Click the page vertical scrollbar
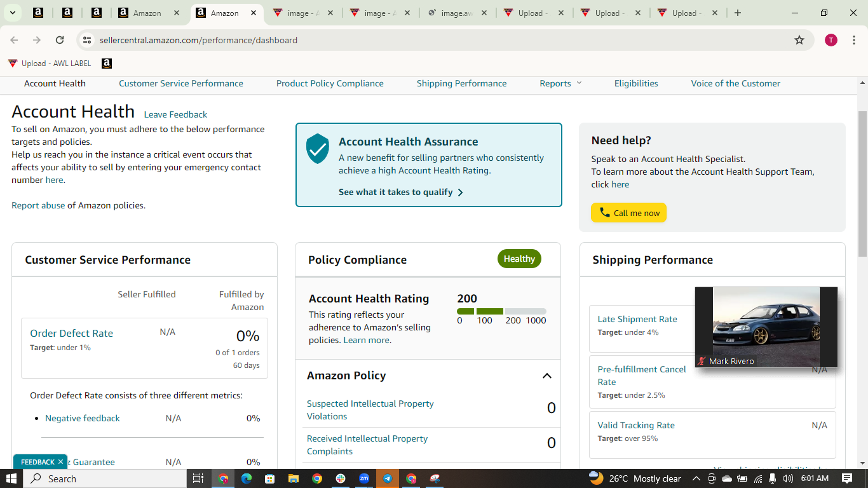 [x=862, y=183]
